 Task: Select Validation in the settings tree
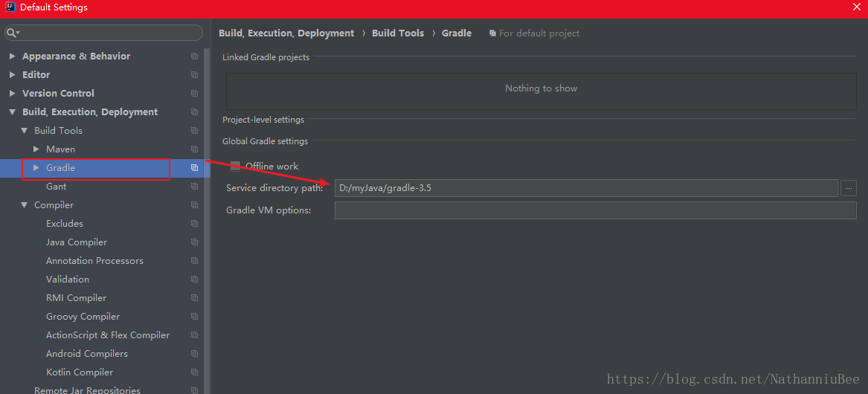click(68, 280)
